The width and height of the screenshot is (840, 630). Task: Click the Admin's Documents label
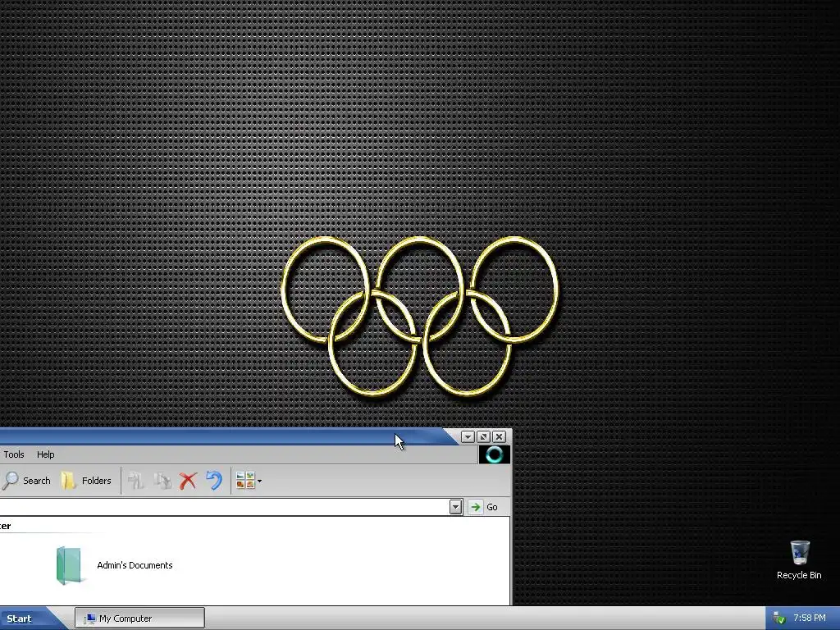point(135,565)
